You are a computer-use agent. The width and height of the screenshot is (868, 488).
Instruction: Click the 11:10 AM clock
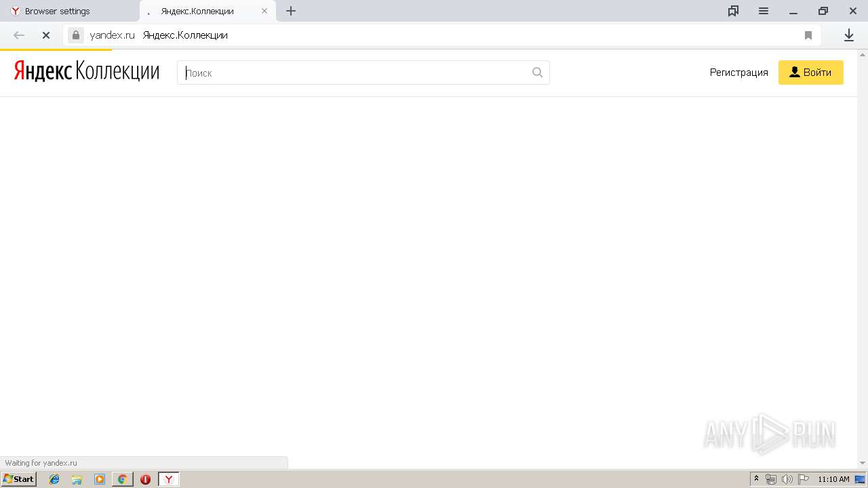pyautogui.click(x=833, y=479)
